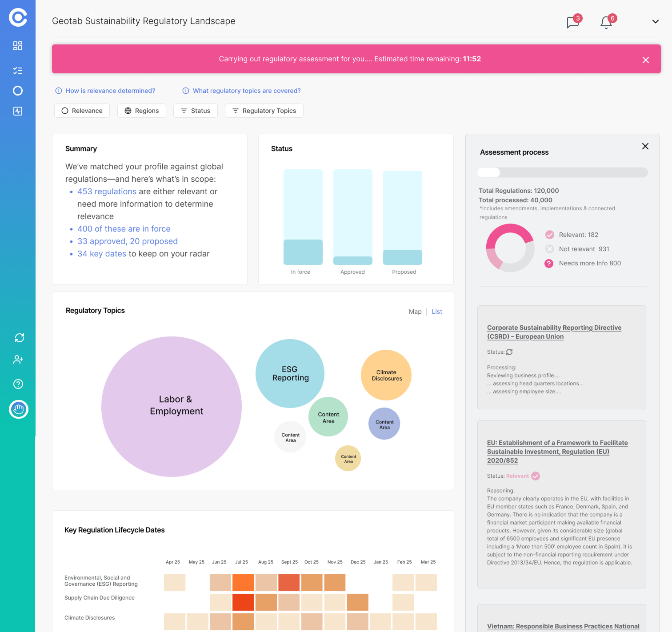The height and width of the screenshot is (632, 672).
Task: Open the EU Regulation 2020/852 link
Action: pos(557,452)
